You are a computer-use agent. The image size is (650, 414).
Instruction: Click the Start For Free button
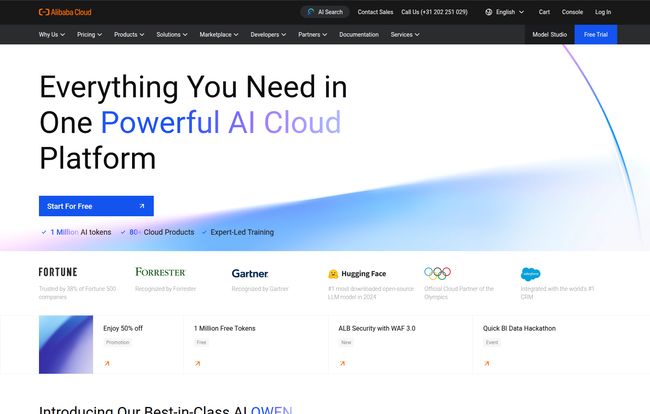(x=96, y=206)
